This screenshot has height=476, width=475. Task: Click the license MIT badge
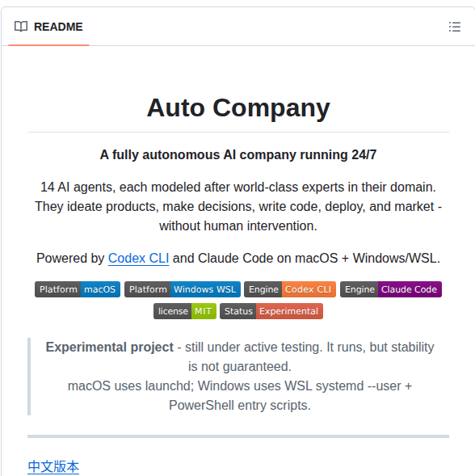(185, 311)
